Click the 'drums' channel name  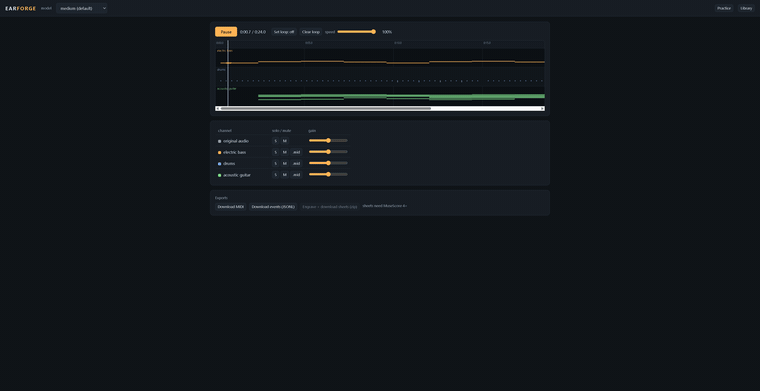[x=229, y=163]
